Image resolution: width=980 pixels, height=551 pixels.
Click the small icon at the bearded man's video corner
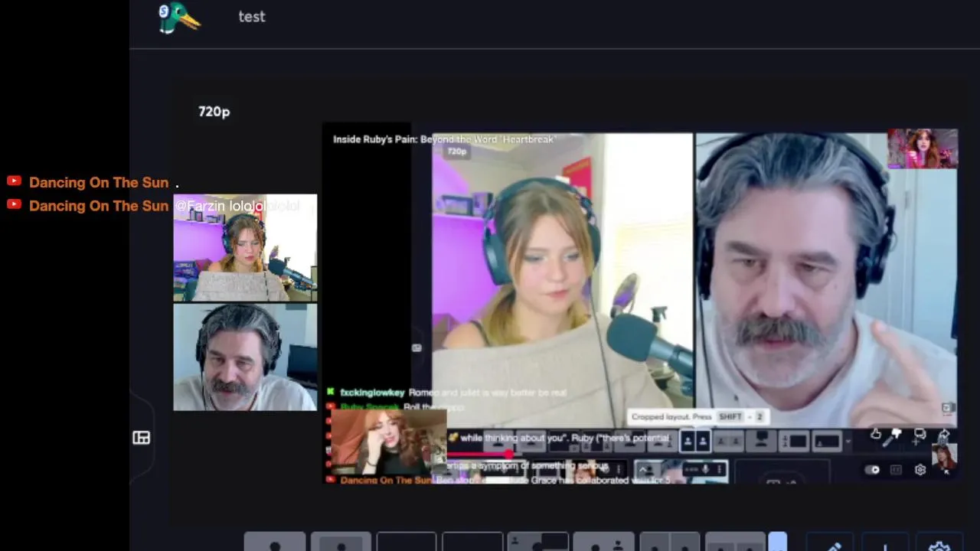click(x=948, y=409)
